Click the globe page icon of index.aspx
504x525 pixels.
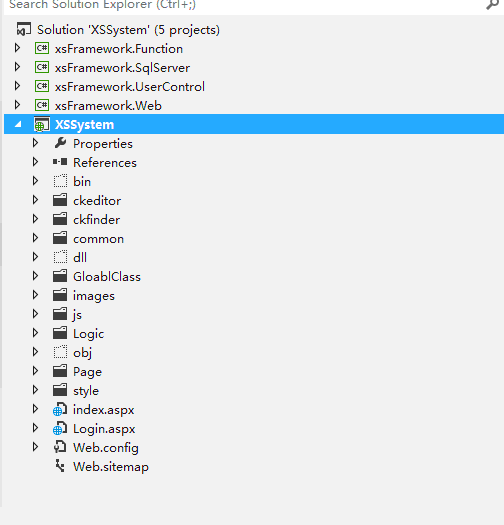click(x=60, y=409)
